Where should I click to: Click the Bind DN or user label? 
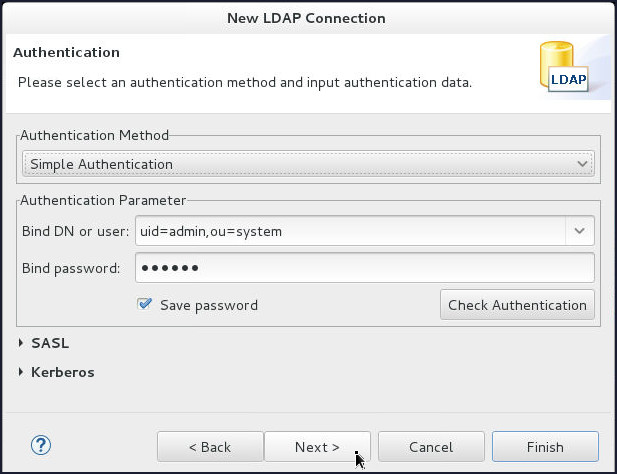(75, 231)
